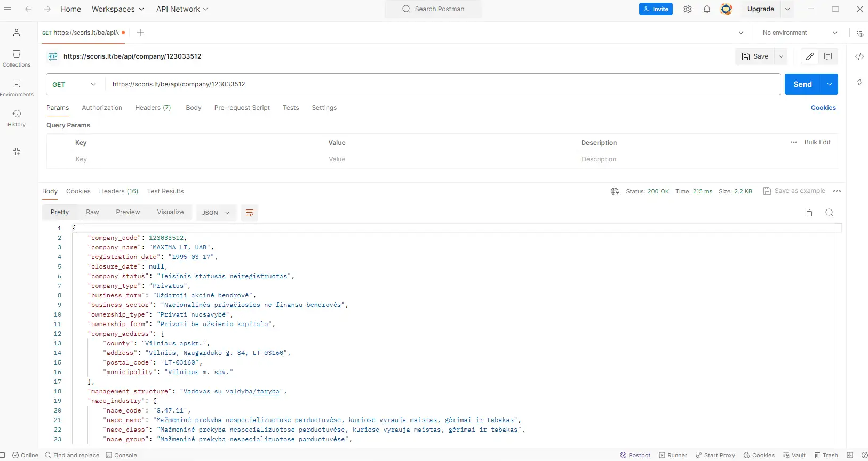Screen dimensions: 868x461
Task: Open the Send options arrow
Action: tap(830, 84)
